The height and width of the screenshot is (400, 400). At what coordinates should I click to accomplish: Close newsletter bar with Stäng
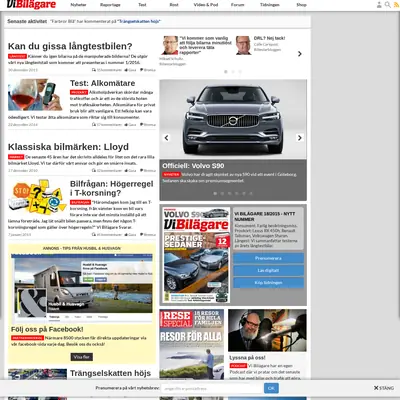point(384,388)
